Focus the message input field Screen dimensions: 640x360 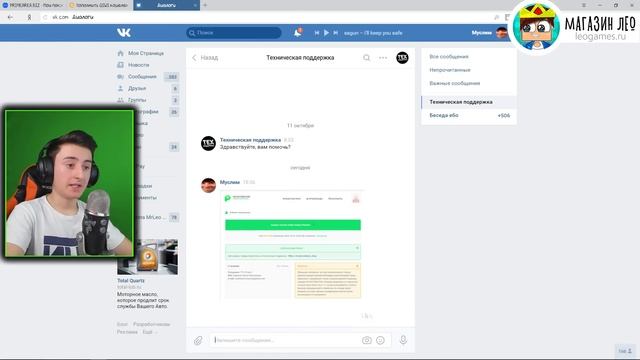point(286,340)
